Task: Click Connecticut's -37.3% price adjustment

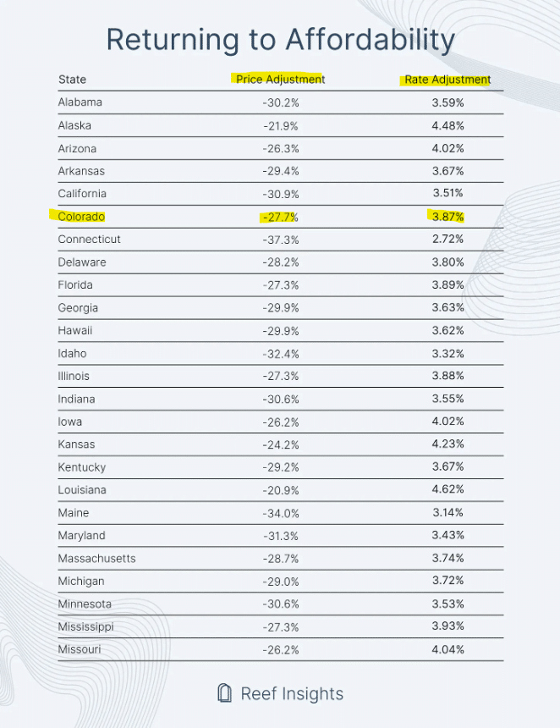Action: tap(280, 240)
